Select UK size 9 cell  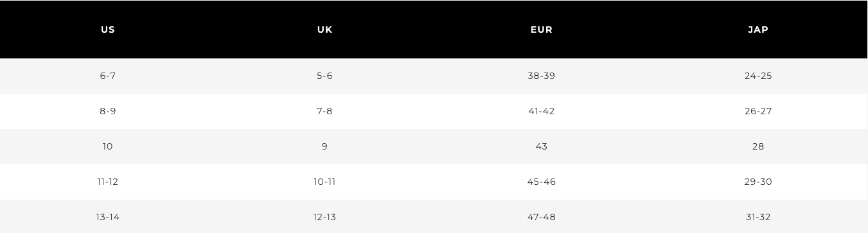tap(324, 146)
